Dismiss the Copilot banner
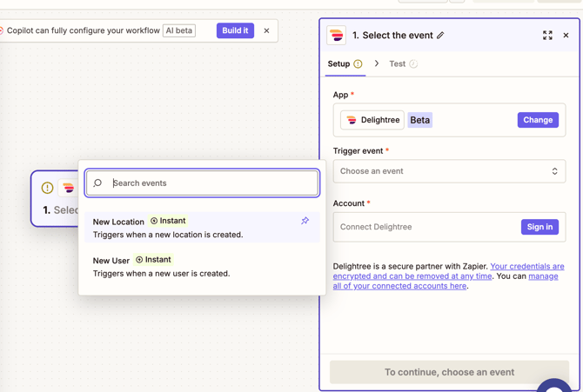 click(x=266, y=30)
